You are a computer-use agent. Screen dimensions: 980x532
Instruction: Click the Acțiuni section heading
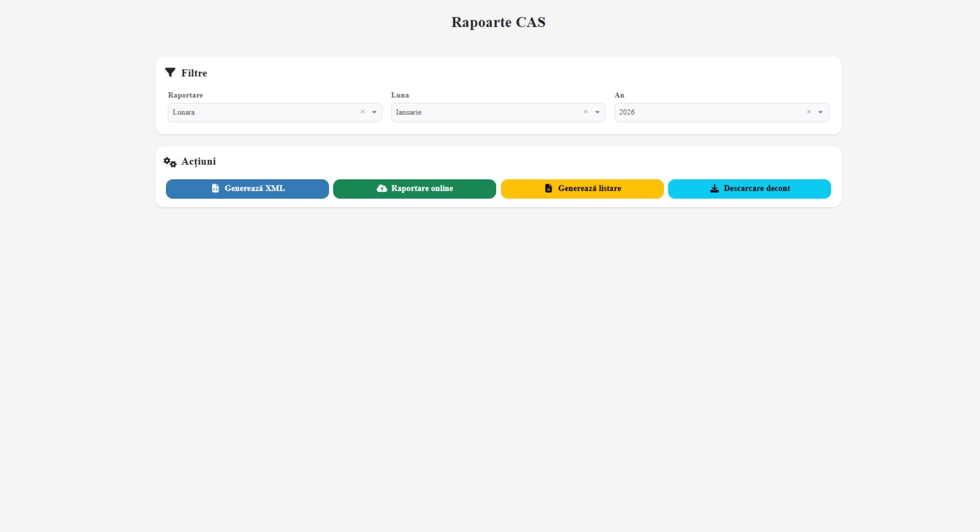[198, 162]
